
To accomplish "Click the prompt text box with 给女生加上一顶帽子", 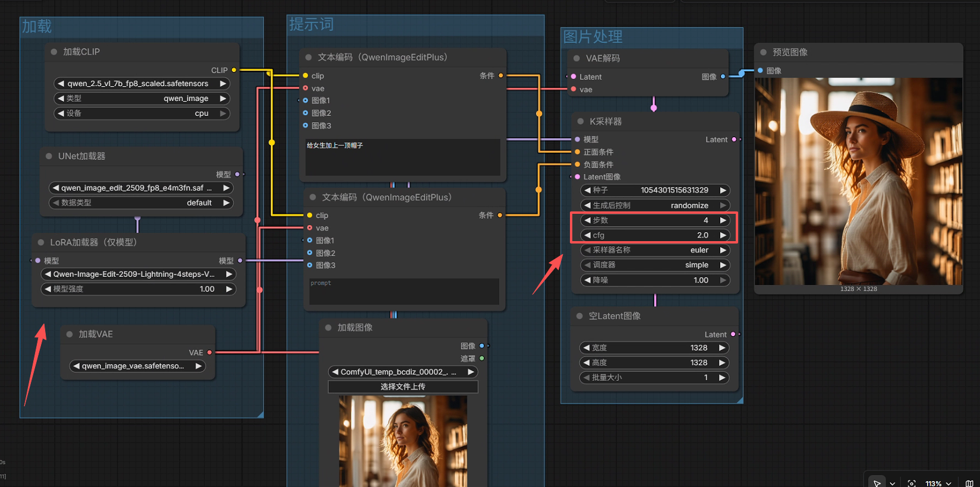I will tap(403, 157).
